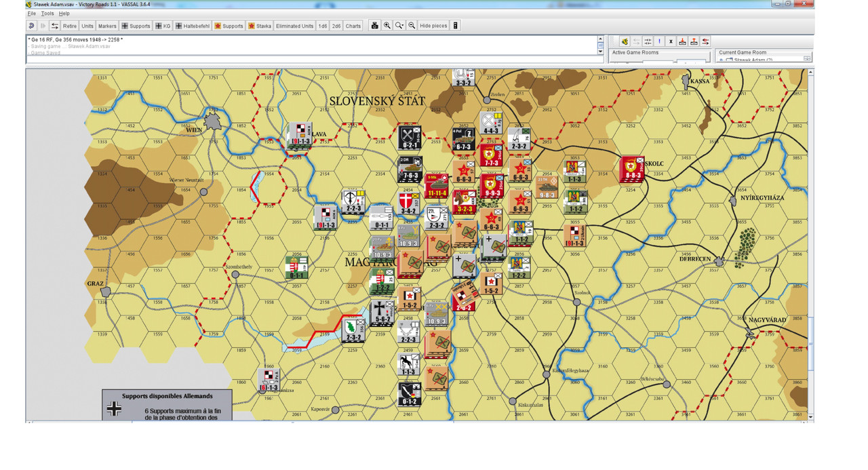
Task: Open the Haltebefehl window
Action: [193, 26]
